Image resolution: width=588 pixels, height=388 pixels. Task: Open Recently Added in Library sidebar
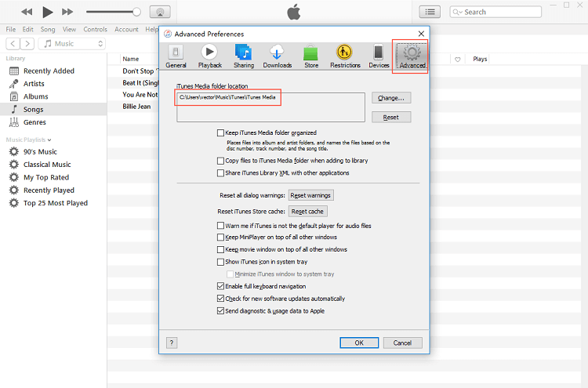pos(49,71)
